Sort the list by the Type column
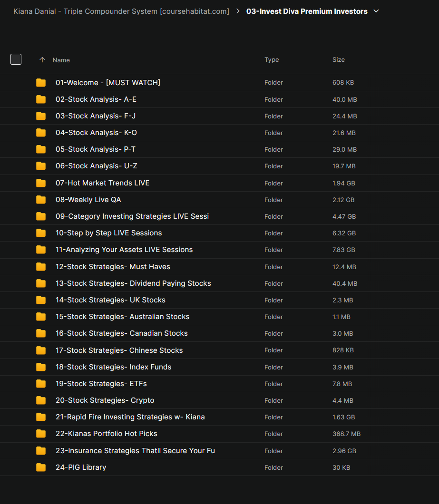 (272, 60)
